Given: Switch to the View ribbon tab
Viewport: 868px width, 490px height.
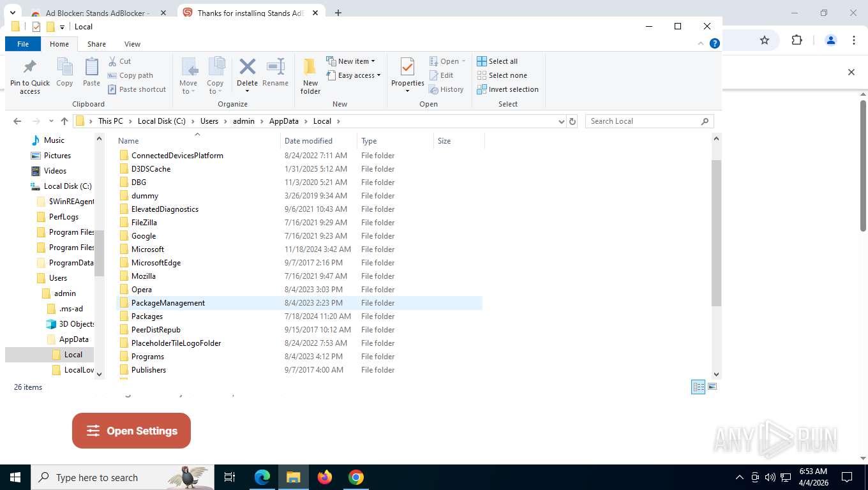Looking at the screenshot, I should coord(132,44).
